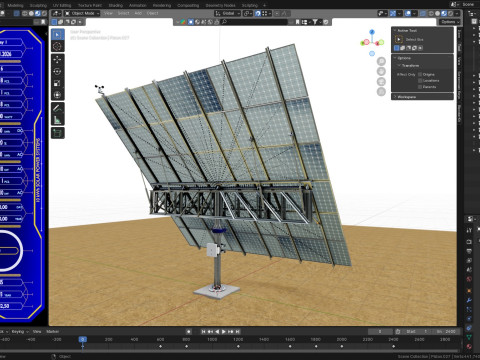Open the viewport Add menu
Screen dimensions: 480x360
pyautogui.click(x=138, y=13)
